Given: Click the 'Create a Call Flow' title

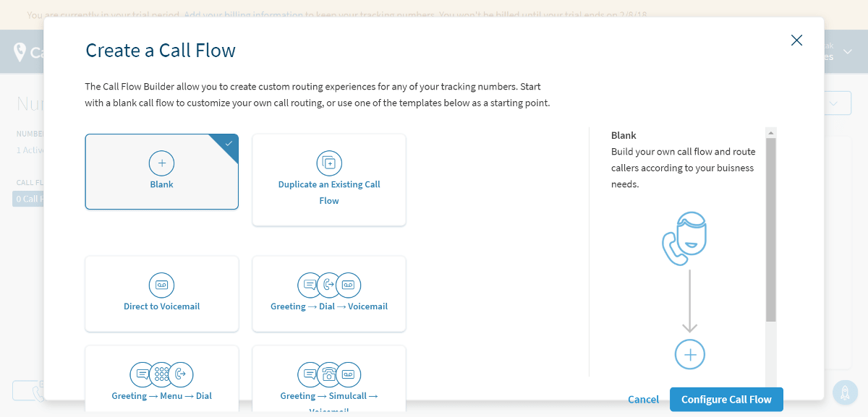Looking at the screenshot, I should click(x=161, y=51).
